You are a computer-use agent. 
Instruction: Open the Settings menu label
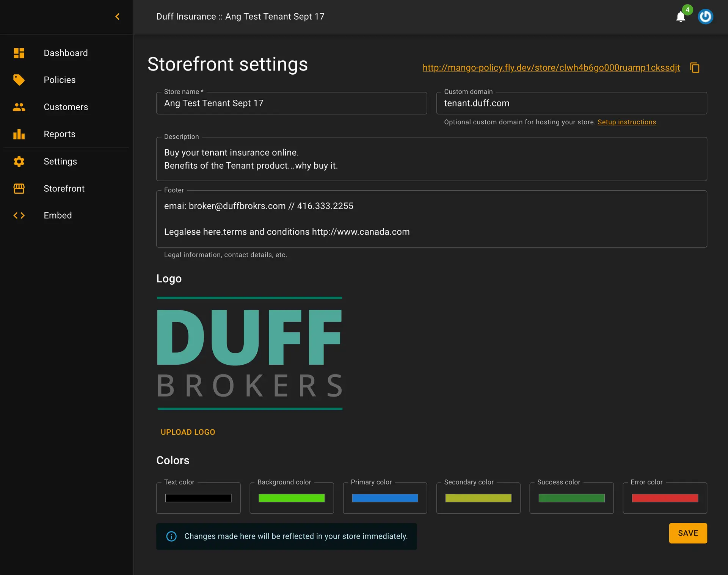(60, 161)
